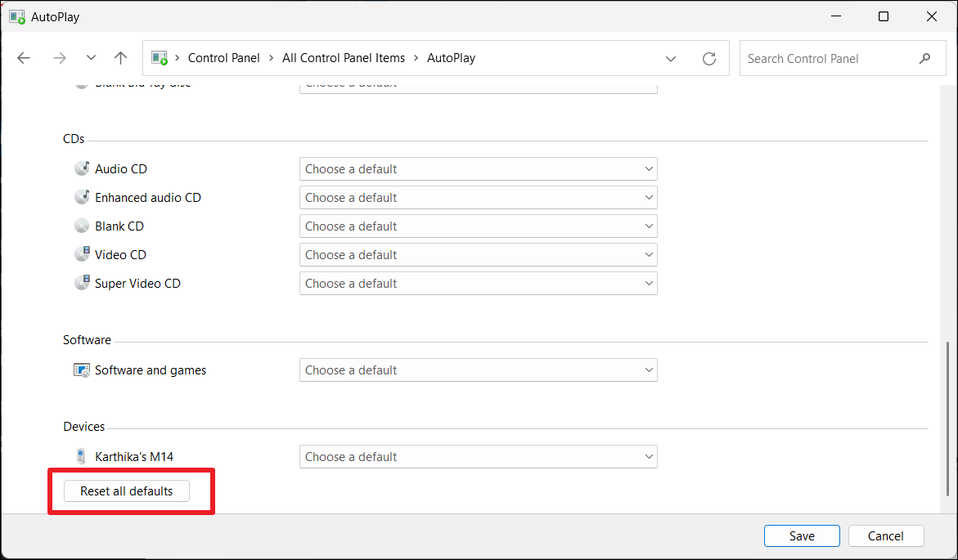Save the AutoPlay settings
This screenshot has width=958, height=560.
pos(802,536)
